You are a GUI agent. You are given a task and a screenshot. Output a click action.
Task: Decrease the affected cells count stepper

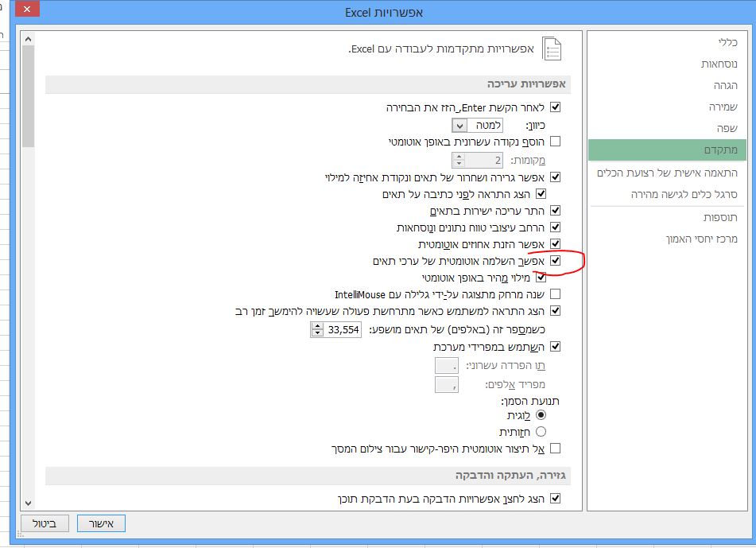[x=317, y=333]
